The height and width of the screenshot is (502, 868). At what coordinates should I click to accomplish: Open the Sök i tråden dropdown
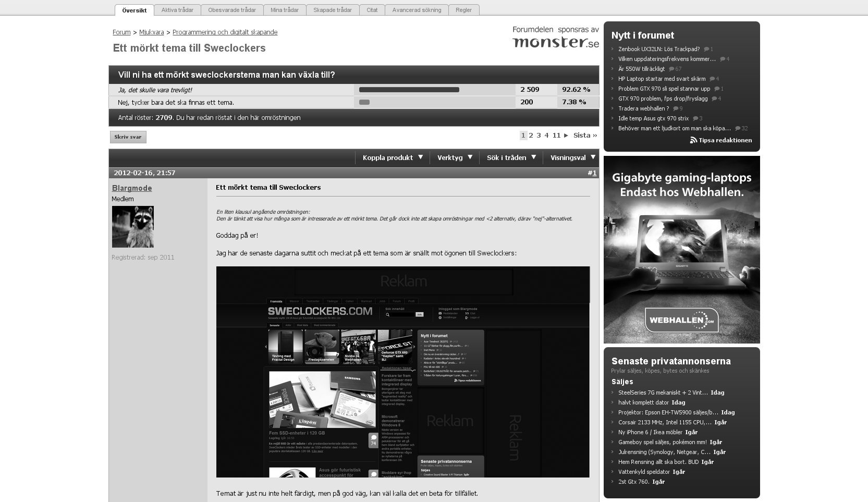coord(511,157)
